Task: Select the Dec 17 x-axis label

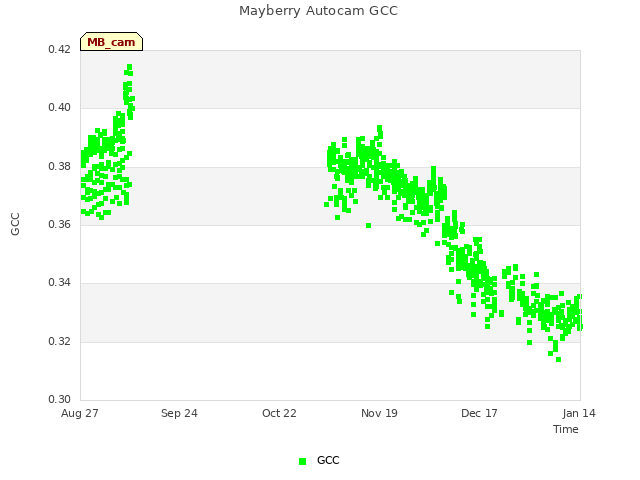Action: 479,413
